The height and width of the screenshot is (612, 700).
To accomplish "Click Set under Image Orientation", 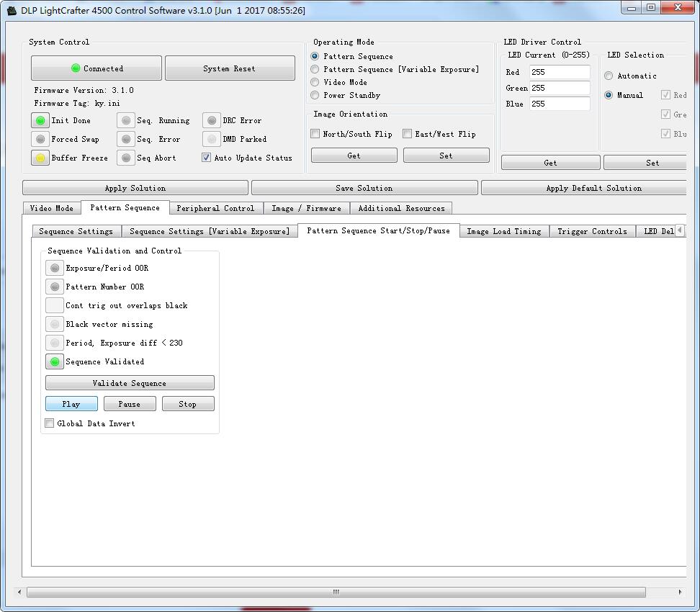I will (446, 156).
